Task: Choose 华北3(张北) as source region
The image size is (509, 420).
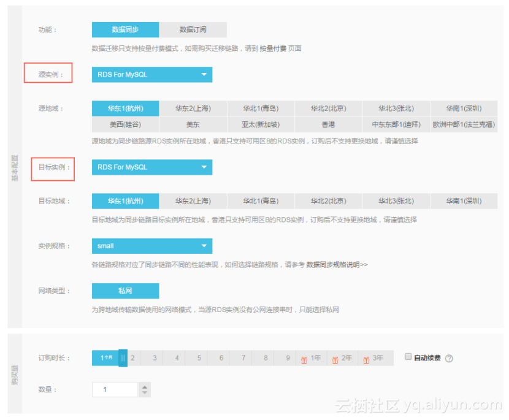Action: [x=396, y=108]
